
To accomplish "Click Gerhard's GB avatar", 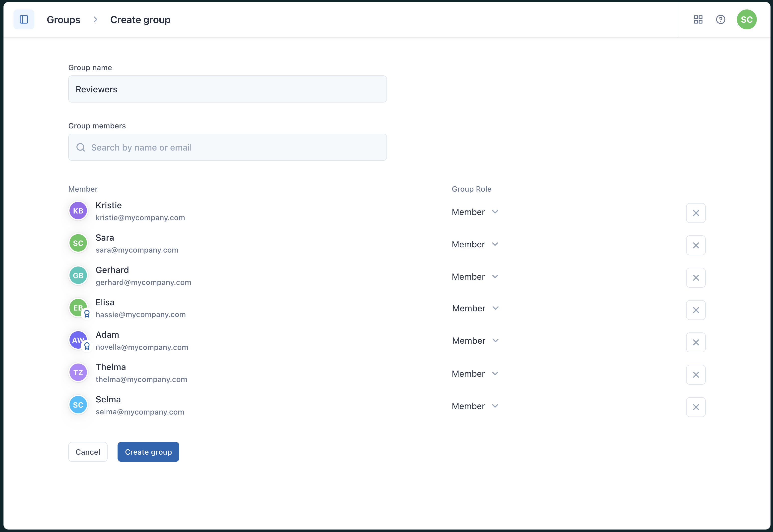I will 78,275.
